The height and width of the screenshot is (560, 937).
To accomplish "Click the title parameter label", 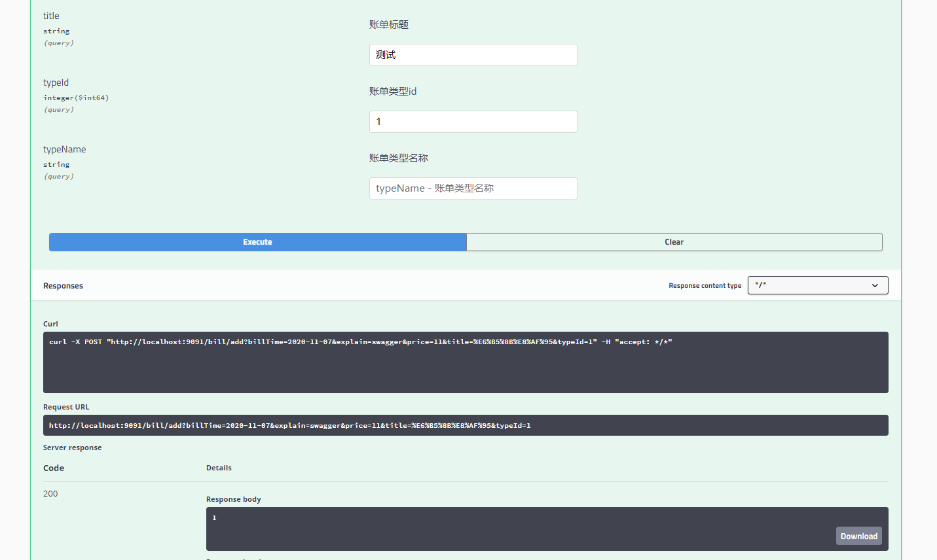I will [51, 16].
